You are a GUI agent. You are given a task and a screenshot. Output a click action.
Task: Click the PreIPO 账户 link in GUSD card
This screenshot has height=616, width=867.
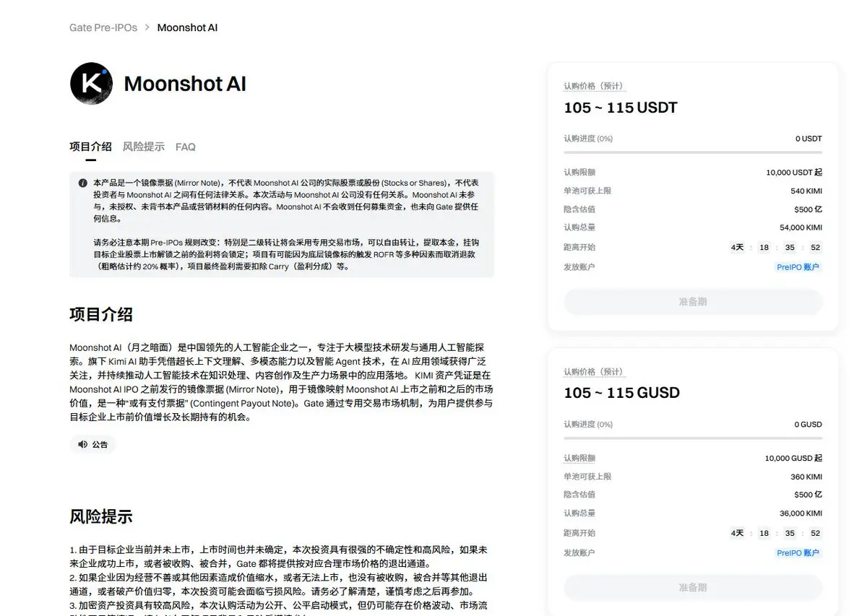[798, 553]
